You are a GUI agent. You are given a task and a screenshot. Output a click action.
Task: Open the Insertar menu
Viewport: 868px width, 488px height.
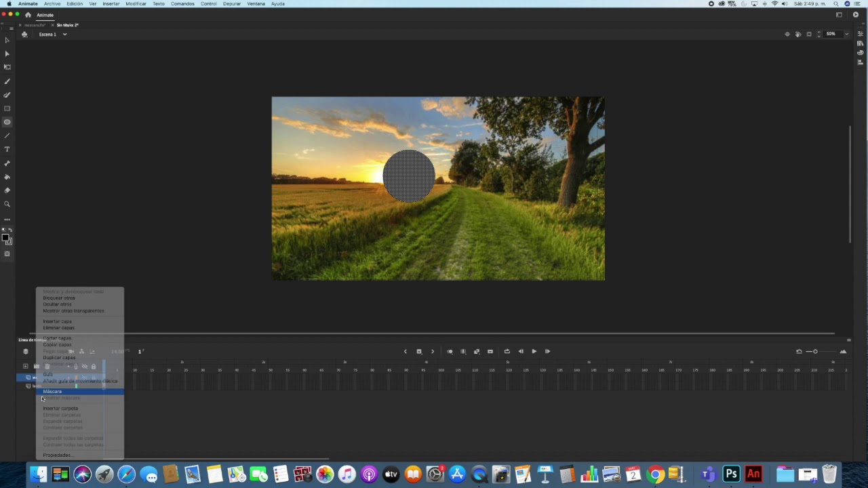click(111, 3)
